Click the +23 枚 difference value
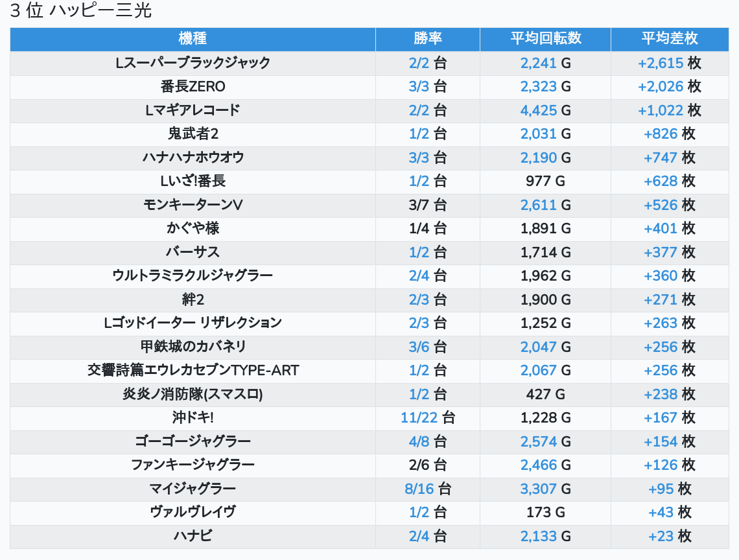739x560 pixels. click(x=669, y=537)
